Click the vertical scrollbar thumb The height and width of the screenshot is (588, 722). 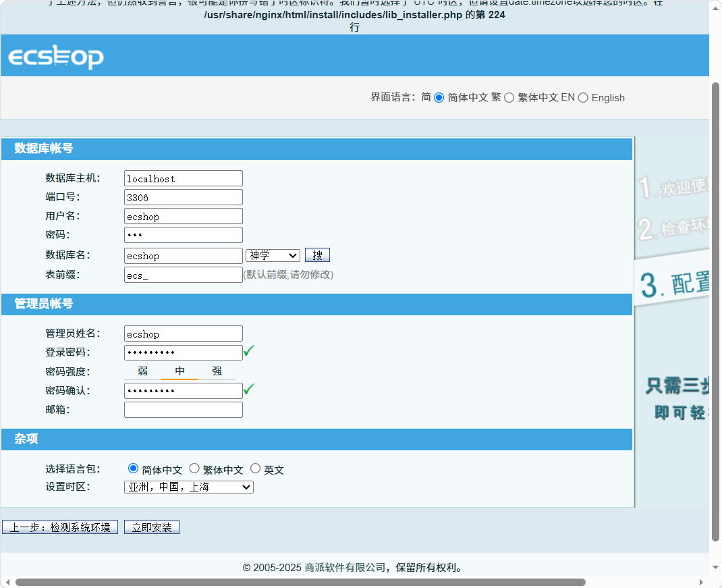715,311
